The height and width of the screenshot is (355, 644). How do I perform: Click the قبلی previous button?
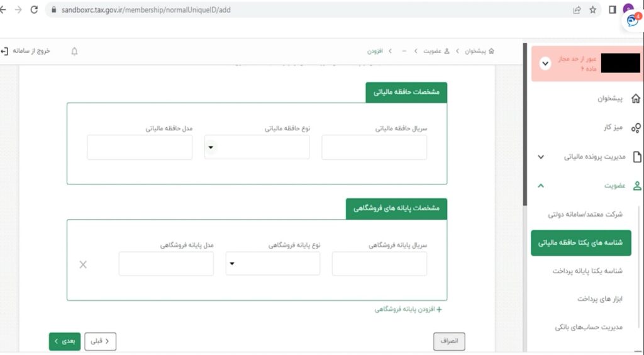click(x=100, y=341)
